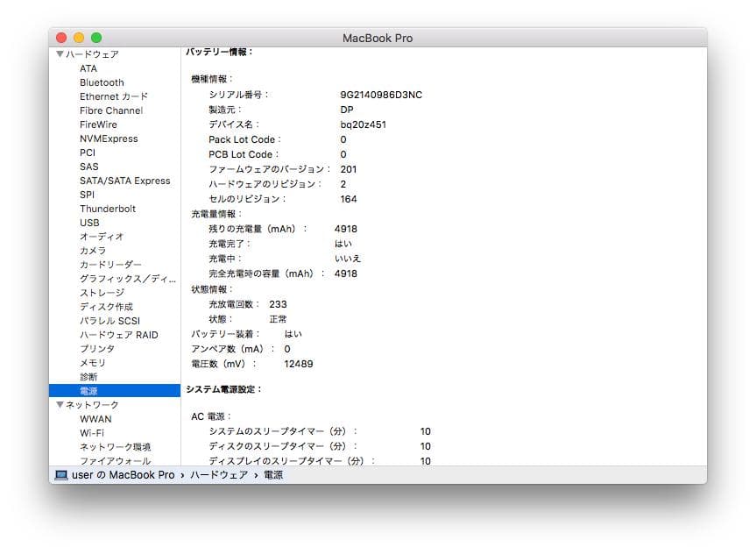Open the Ethernet カード section
Screen dimensions: 756x554
[114, 96]
